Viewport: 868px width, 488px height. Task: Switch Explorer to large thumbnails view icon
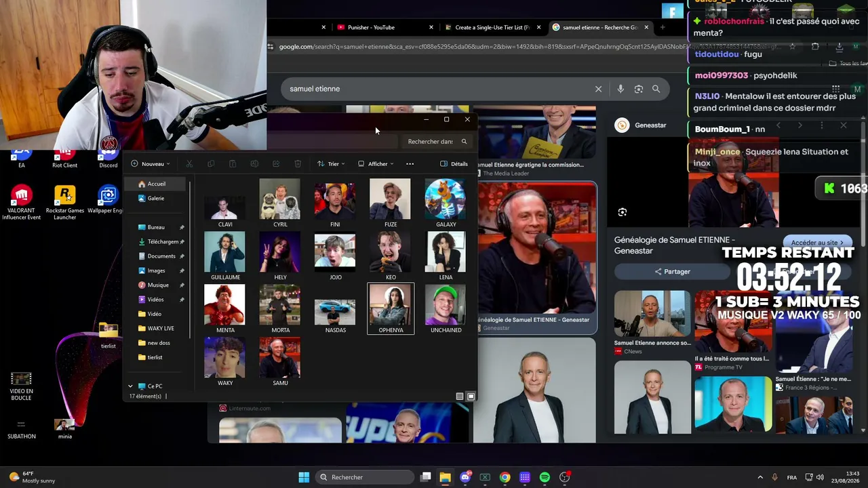(x=471, y=396)
